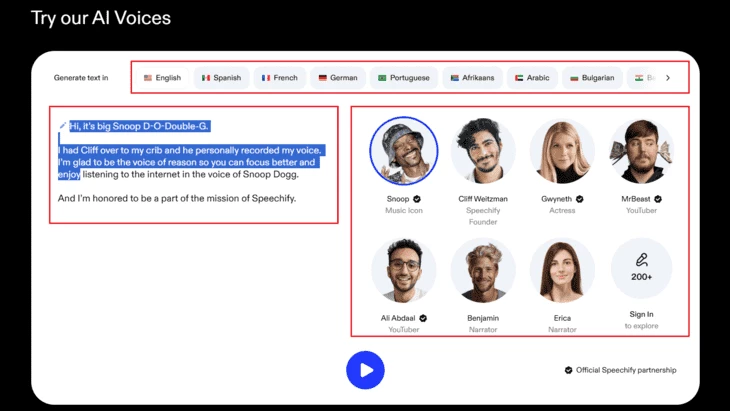Choose the Afrikaans language chip
Screen dimensions: 730x411
pyautogui.click(x=473, y=78)
